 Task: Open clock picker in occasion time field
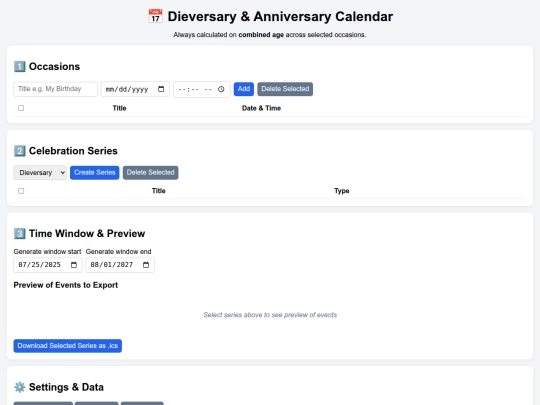221,89
